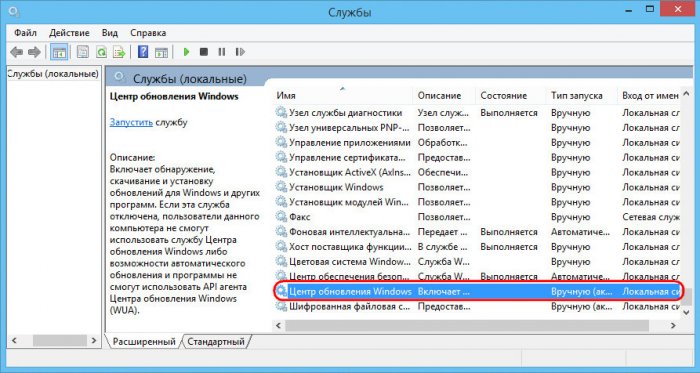
Task: Switch to the Стандартный tab
Action: point(216,342)
